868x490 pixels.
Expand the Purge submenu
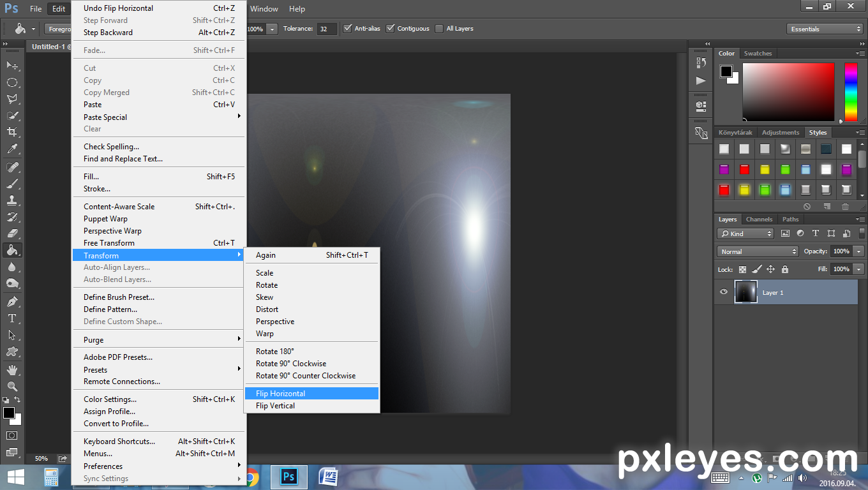159,339
